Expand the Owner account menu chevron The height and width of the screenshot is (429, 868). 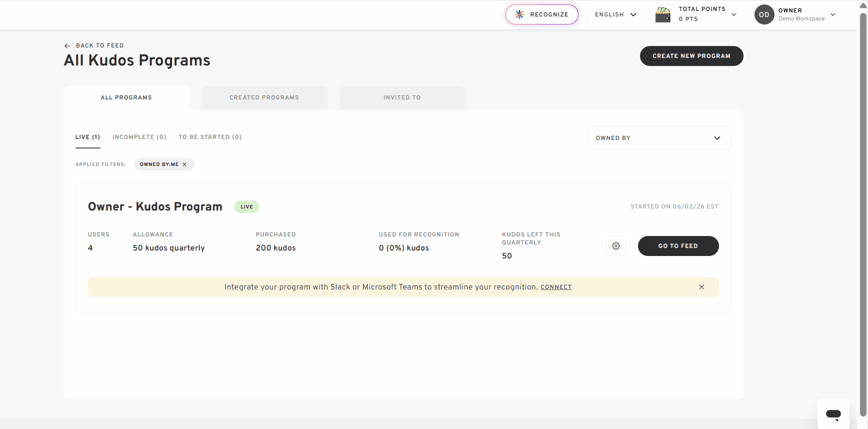pyautogui.click(x=833, y=14)
